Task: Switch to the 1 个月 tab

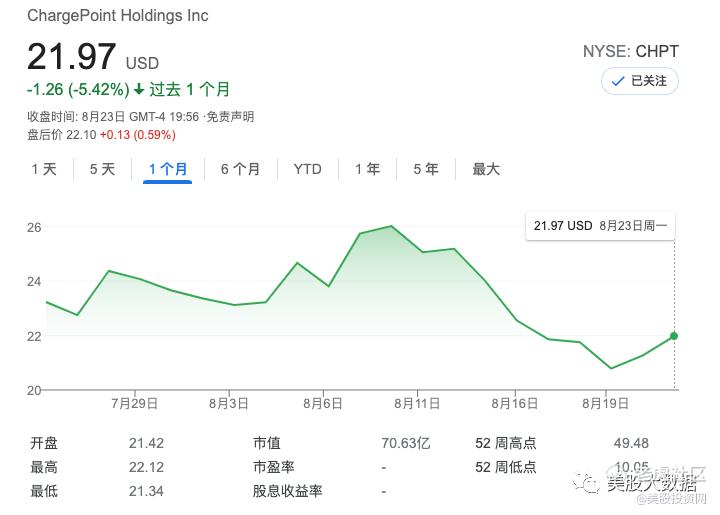Action: pyautogui.click(x=167, y=169)
